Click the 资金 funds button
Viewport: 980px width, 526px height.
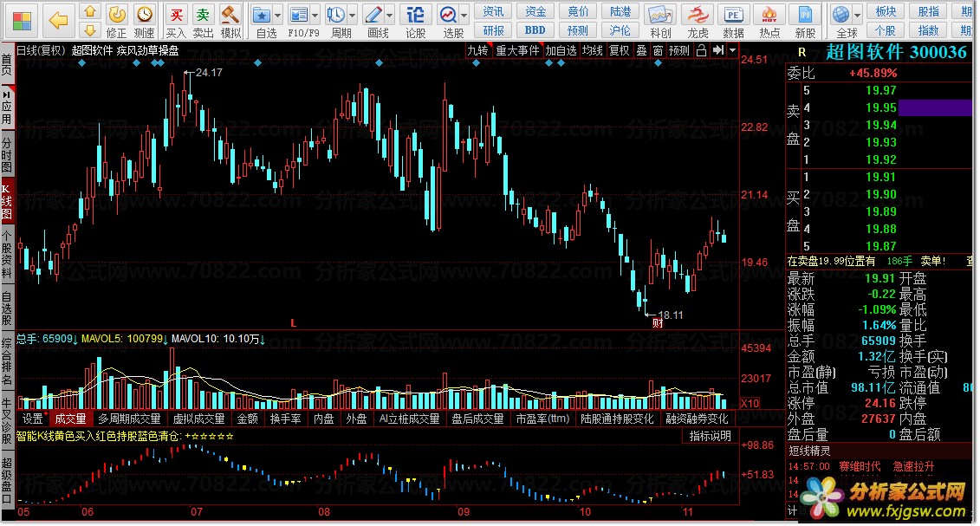coord(535,11)
